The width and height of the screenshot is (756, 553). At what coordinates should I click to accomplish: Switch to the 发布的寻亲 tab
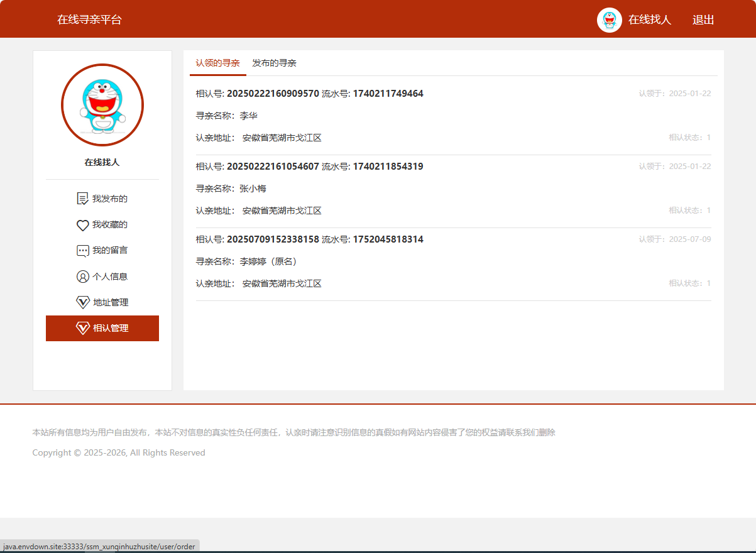[274, 63]
